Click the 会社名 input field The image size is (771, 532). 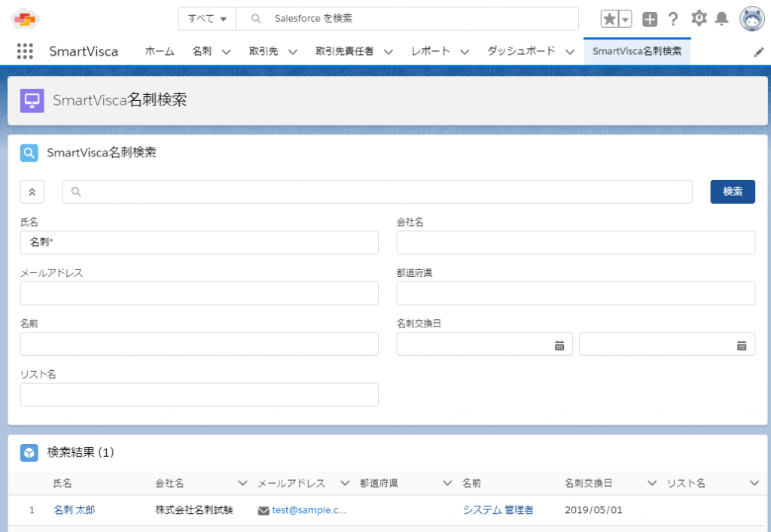pyautogui.click(x=576, y=242)
